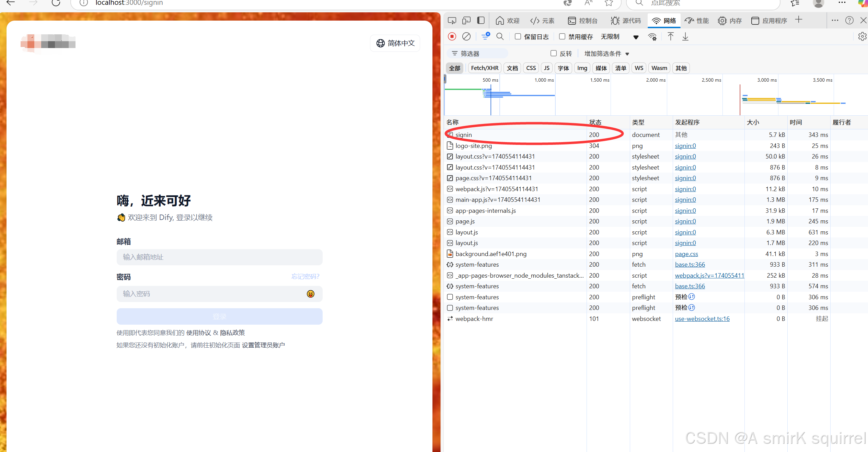Viewport: 868px width, 452px height.
Task: Open the network search magnifier icon
Action: (x=500, y=36)
